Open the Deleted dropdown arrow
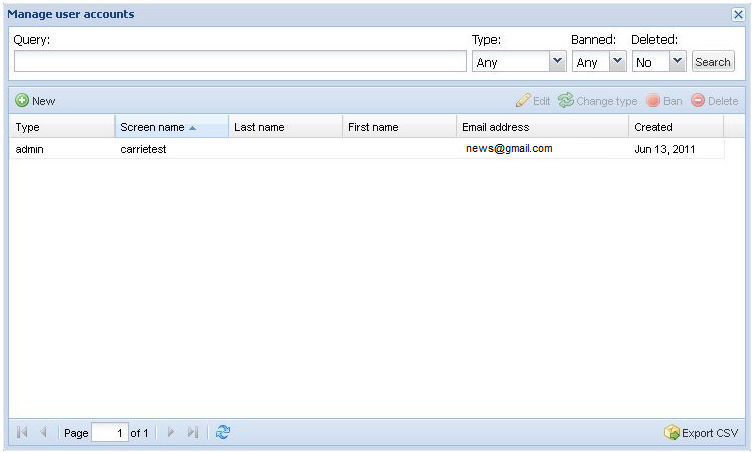Screen dimensions: 755x453 coord(677,61)
